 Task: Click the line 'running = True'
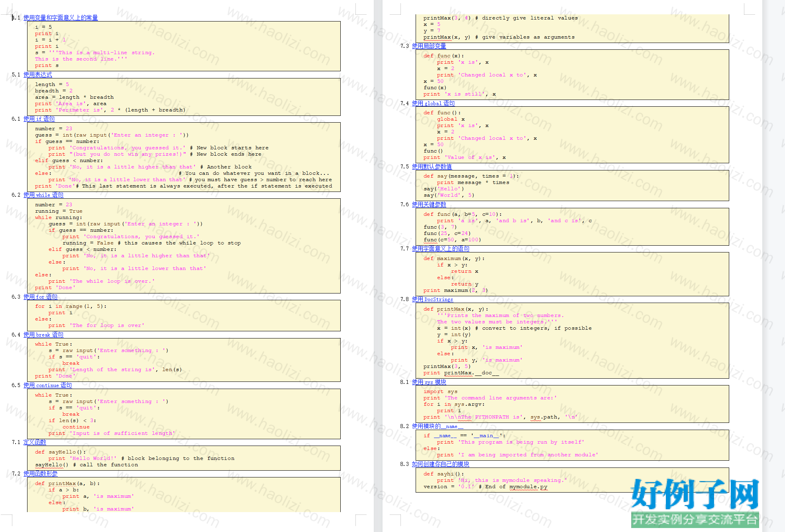59,211
